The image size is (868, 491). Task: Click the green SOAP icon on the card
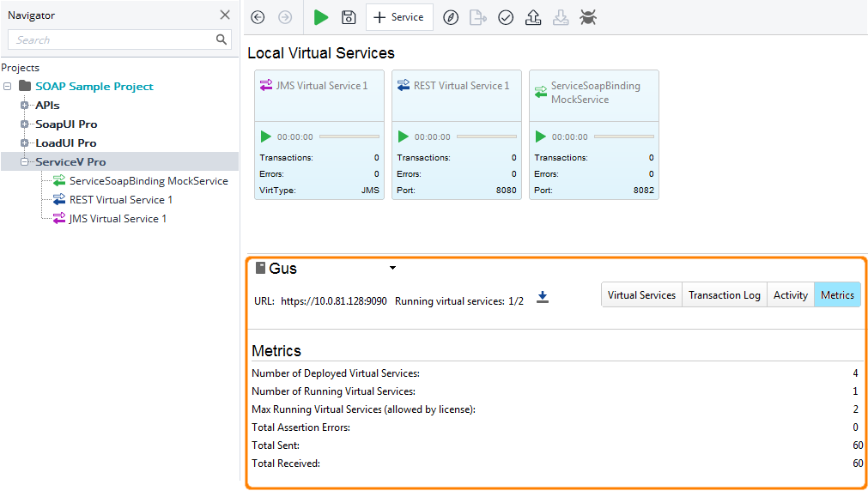pos(541,93)
